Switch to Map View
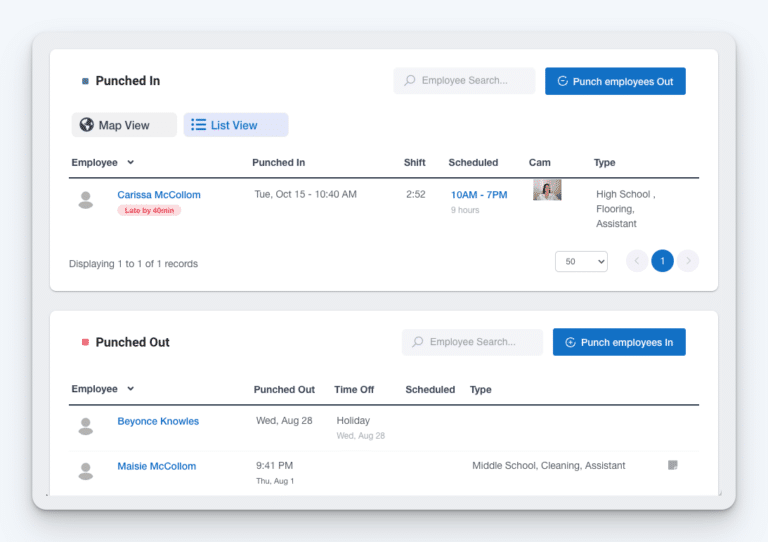This screenshot has height=542, width=768. click(x=124, y=125)
